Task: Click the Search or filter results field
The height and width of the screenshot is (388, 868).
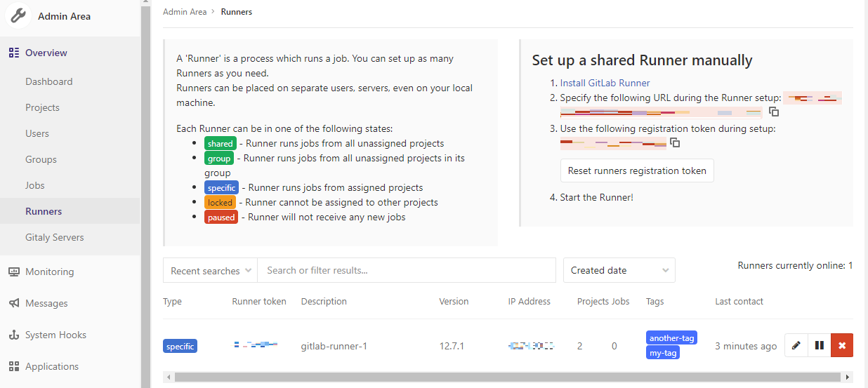Action: click(406, 270)
